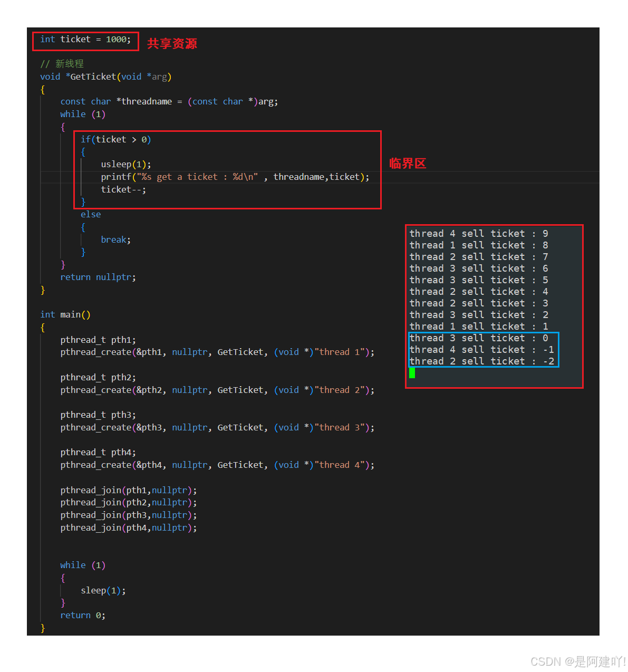This screenshot has height=672, width=628.
Task: Click the 'else' keyword line
Action: coord(91,214)
